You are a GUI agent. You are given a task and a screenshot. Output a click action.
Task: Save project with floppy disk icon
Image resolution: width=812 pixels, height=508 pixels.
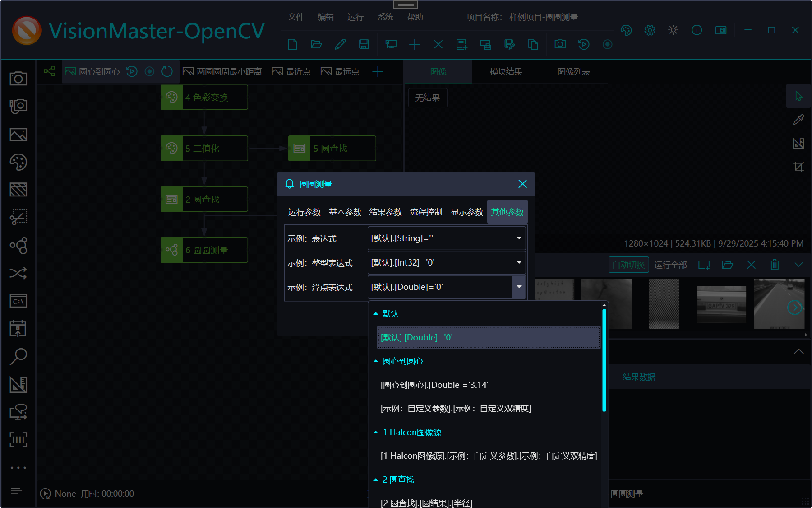[x=364, y=44]
